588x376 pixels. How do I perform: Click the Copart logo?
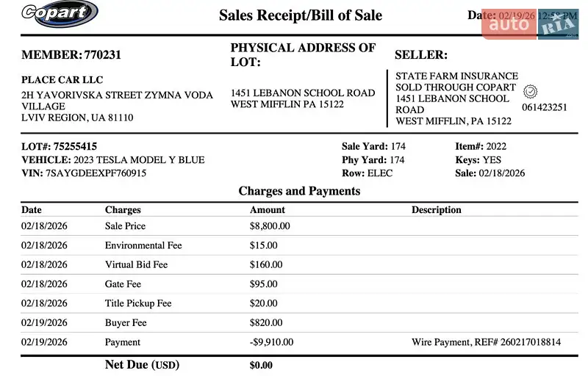tap(60, 14)
